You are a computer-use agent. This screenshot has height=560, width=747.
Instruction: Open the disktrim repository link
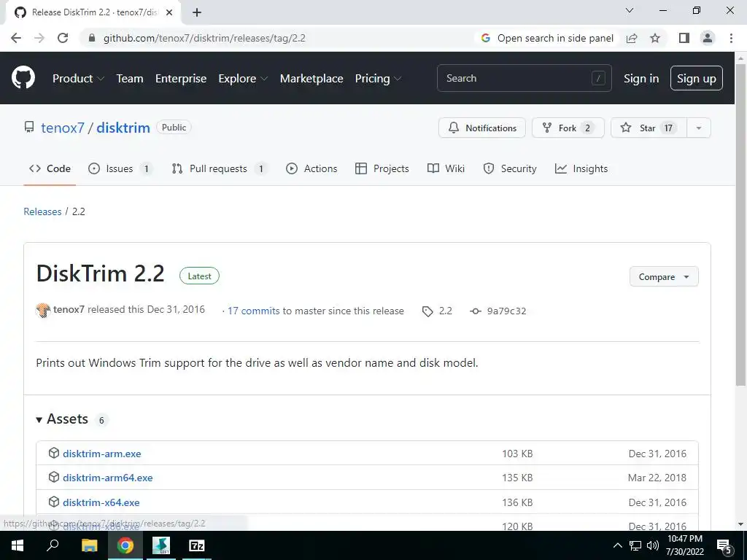[x=123, y=128]
